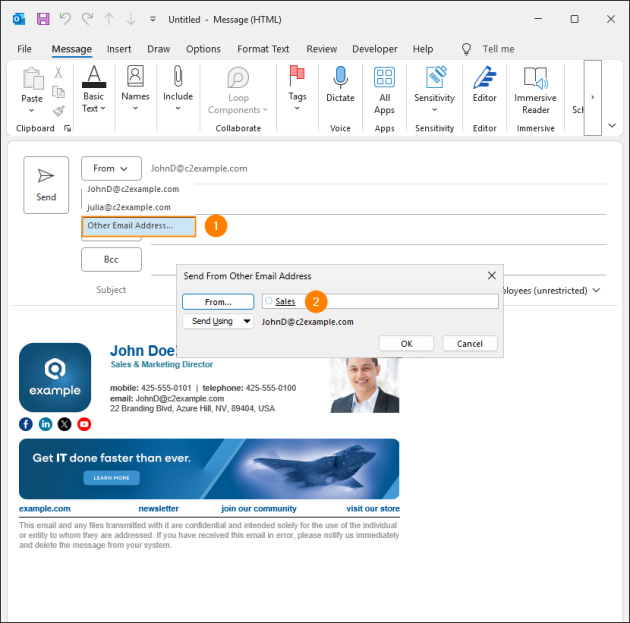The image size is (630, 623).
Task: Open the Include paperclip menu
Action: click(x=178, y=88)
